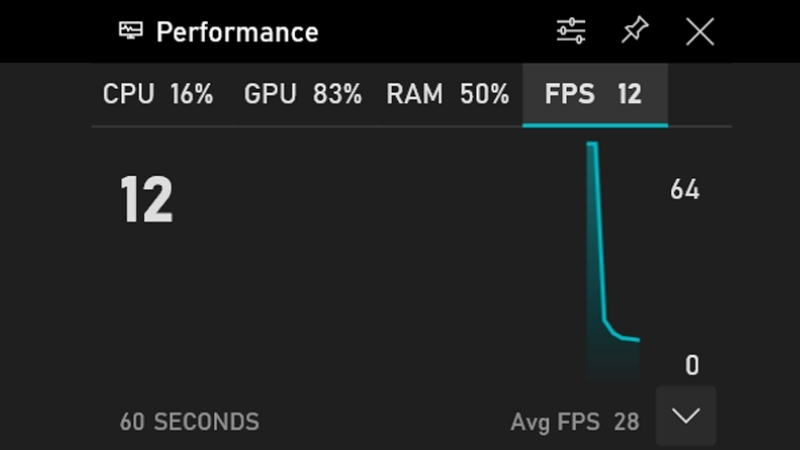Click the 16% CPU usage value

192,95
